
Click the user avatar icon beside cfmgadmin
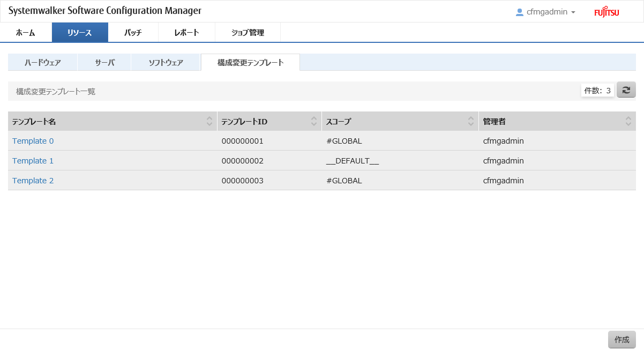(519, 12)
